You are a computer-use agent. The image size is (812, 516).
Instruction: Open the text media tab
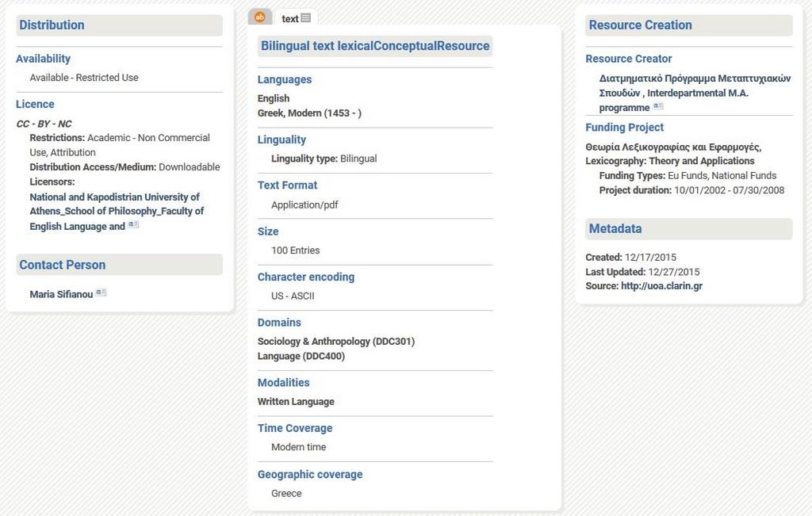pyautogui.click(x=297, y=18)
